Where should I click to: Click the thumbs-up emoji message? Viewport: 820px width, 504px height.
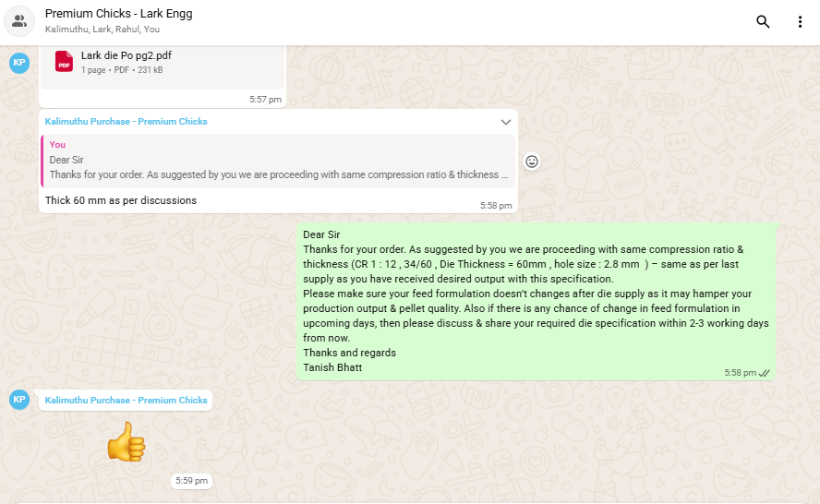(127, 441)
